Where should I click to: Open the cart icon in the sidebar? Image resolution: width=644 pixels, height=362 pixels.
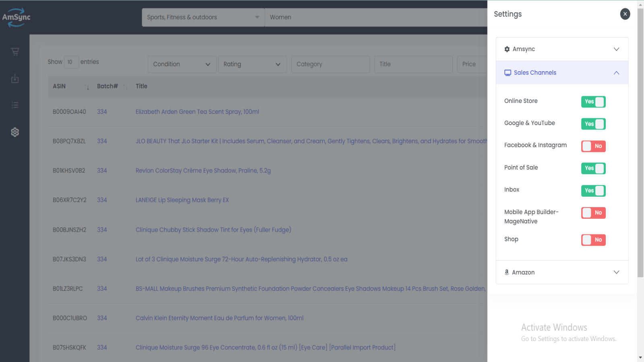pos(15,52)
